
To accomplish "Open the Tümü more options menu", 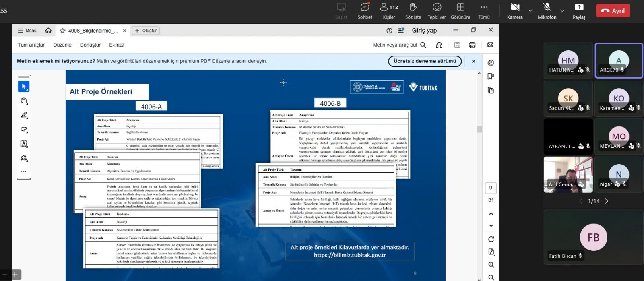I will 484,11.
